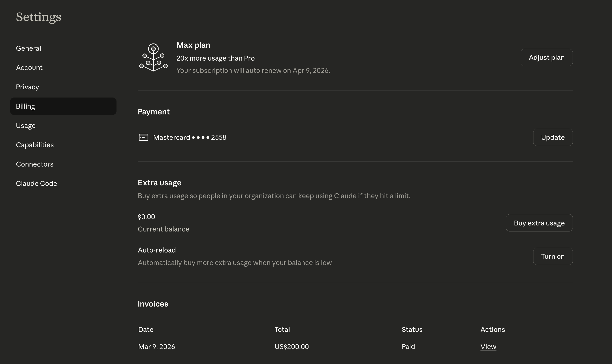Turn on Auto-reload
The width and height of the screenshot is (612, 364).
553,256
